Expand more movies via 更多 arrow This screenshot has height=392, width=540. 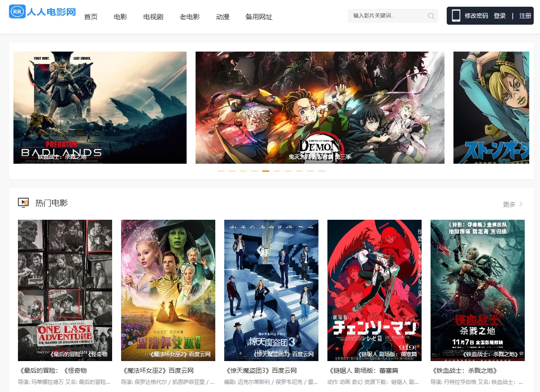point(520,204)
